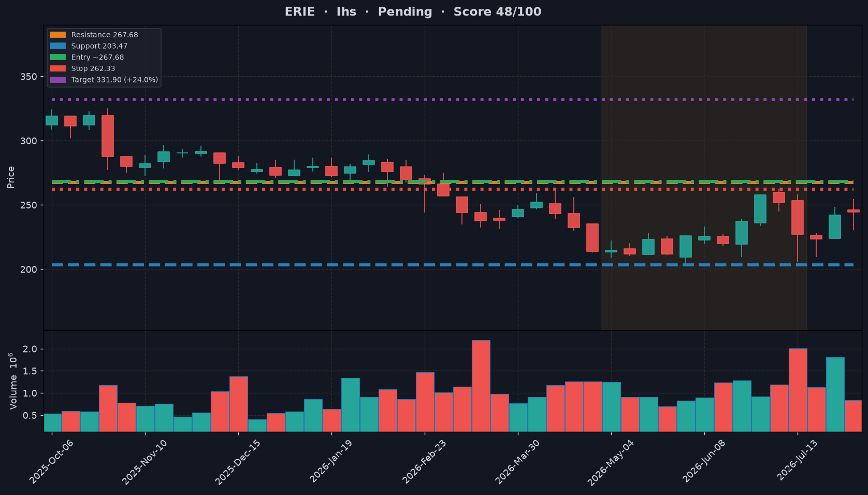Click the red Stop legend swatch
868x495 pixels.
point(57,68)
